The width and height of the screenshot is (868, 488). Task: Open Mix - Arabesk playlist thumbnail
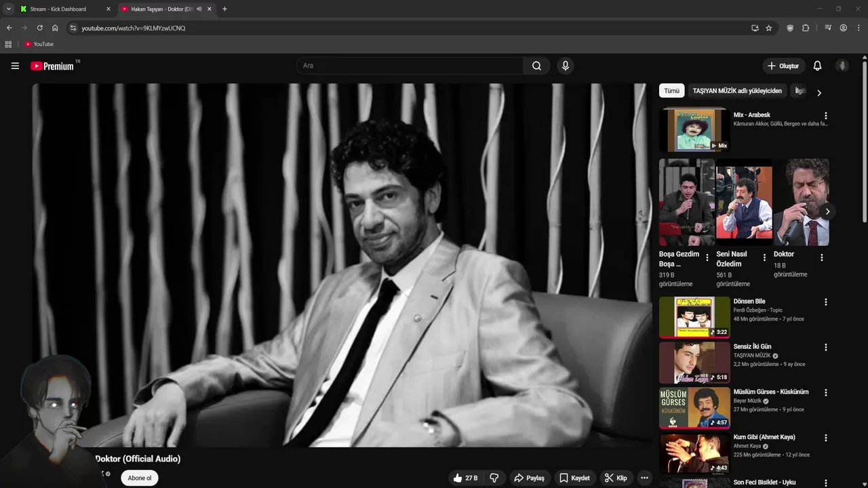(694, 130)
